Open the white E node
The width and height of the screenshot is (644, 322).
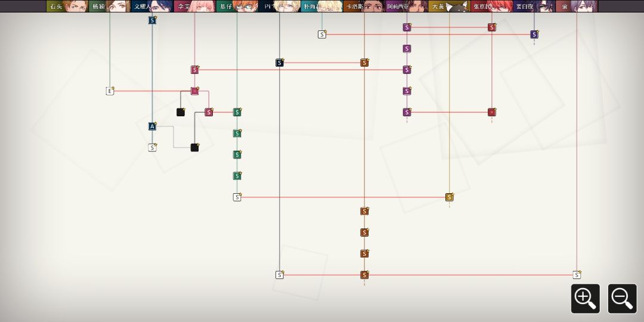click(x=110, y=91)
